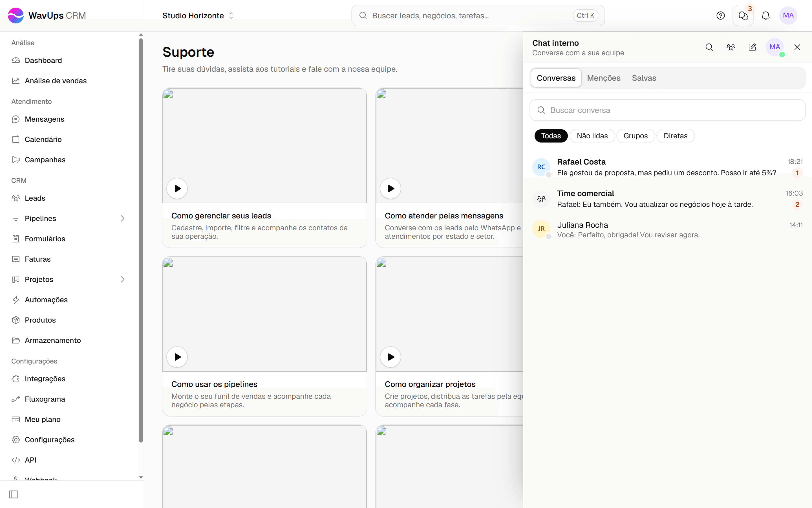
Task: Switch to the Menções tab
Action: (x=604, y=78)
